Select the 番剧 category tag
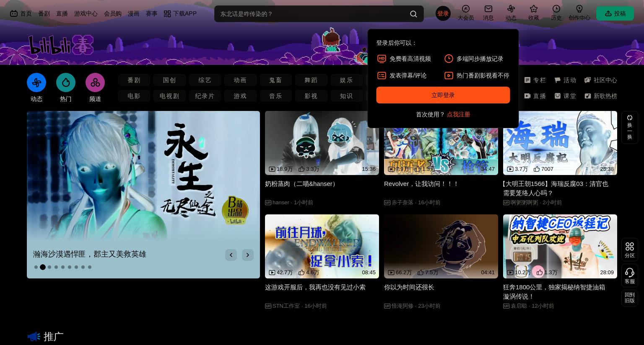The width and height of the screenshot is (644, 345). coord(134,80)
